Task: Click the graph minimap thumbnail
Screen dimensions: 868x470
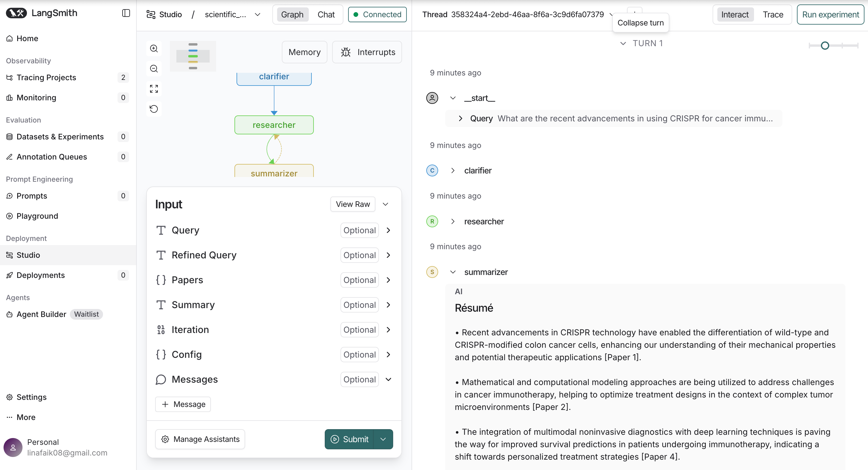Action: (x=193, y=56)
